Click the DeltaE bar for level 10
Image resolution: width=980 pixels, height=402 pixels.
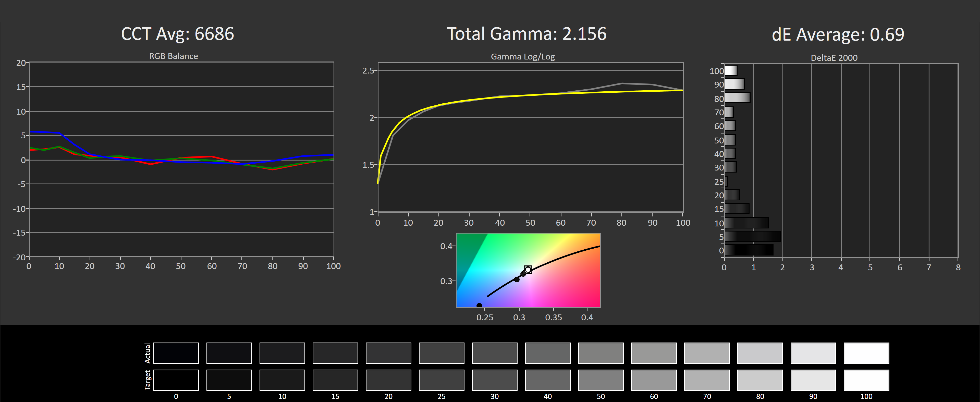(746, 223)
